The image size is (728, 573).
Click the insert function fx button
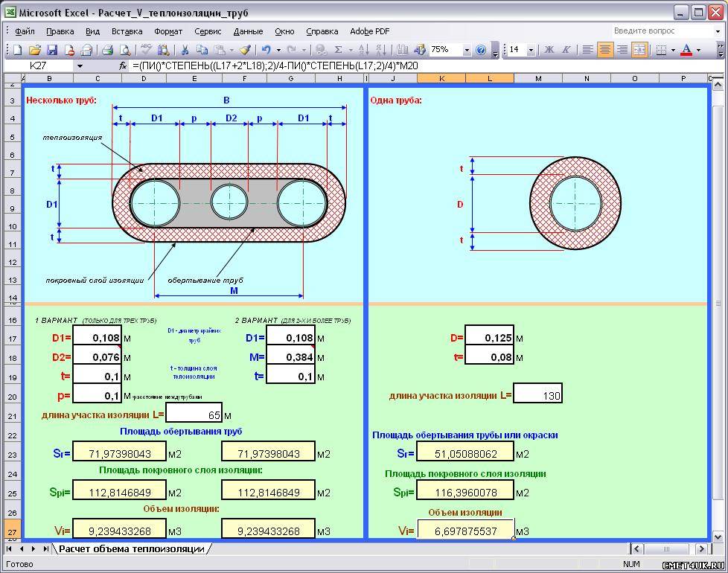pos(123,65)
